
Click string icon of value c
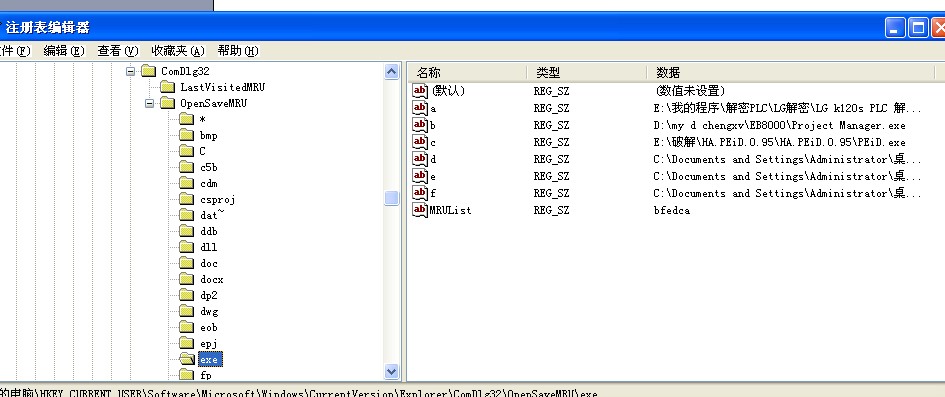point(420,142)
